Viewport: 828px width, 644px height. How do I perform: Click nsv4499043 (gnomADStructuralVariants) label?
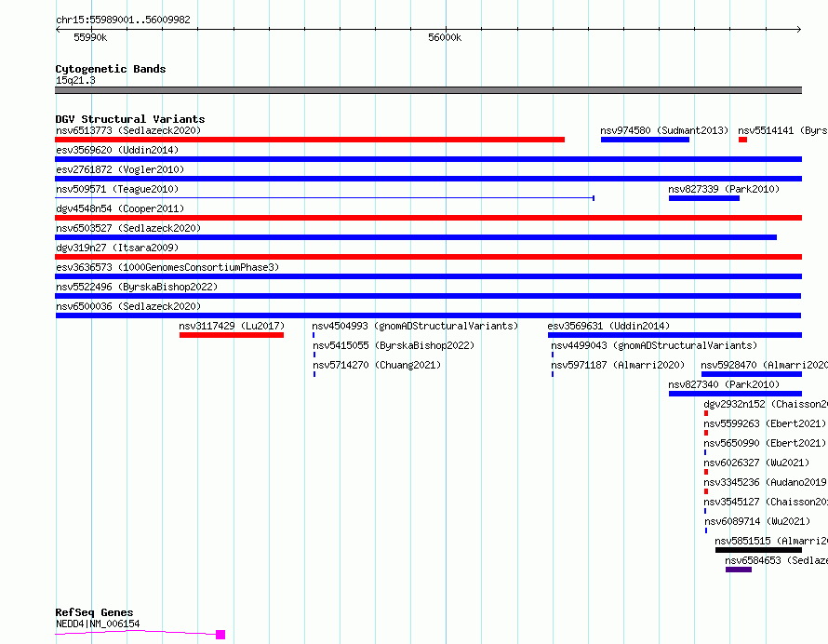click(x=654, y=345)
